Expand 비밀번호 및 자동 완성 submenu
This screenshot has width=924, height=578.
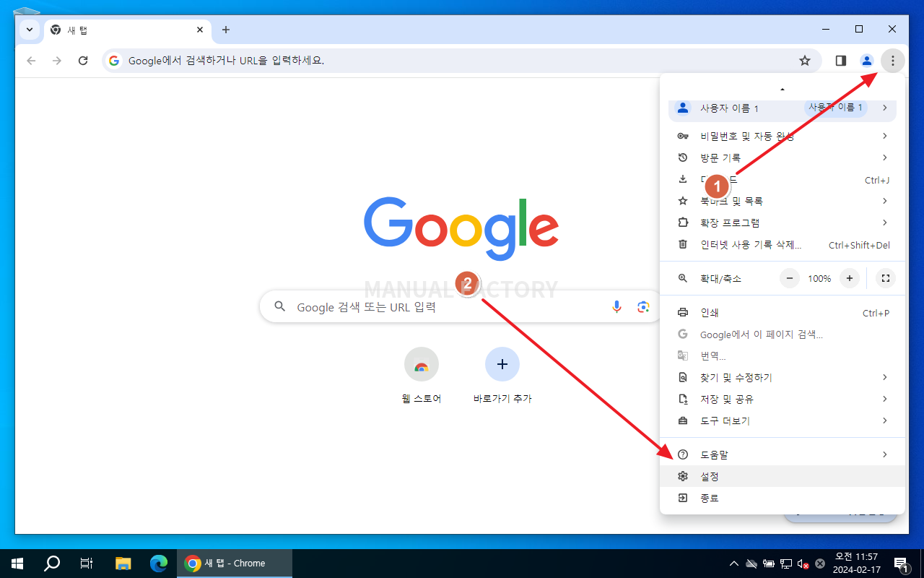[x=783, y=136]
